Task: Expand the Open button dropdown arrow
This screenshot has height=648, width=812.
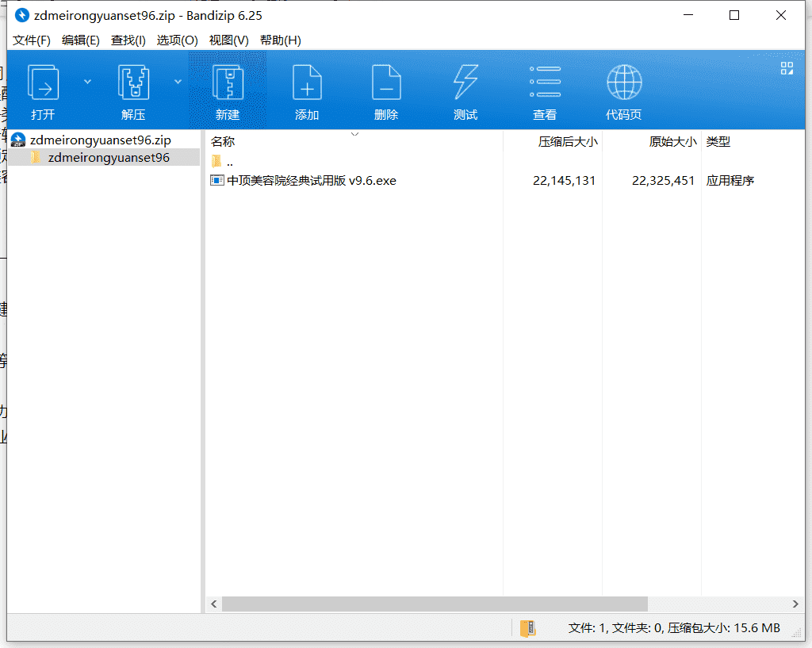Action: pyautogui.click(x=87, y=82)
